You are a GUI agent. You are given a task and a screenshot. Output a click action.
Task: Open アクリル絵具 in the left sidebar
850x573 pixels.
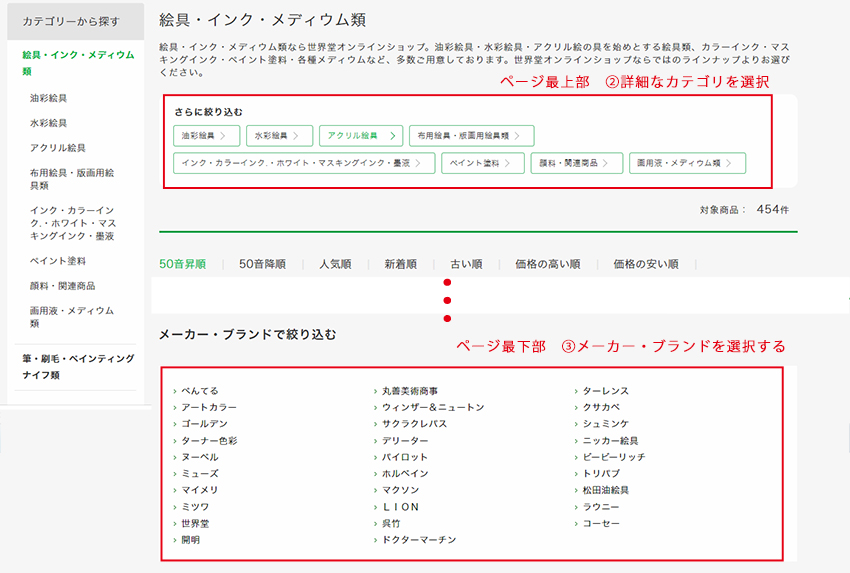[57, 148]
